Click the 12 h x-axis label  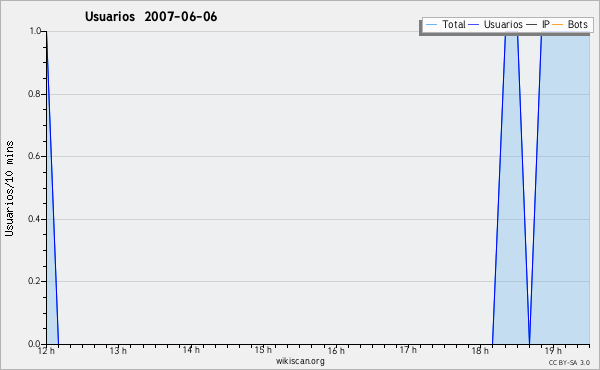click(46, 350)
